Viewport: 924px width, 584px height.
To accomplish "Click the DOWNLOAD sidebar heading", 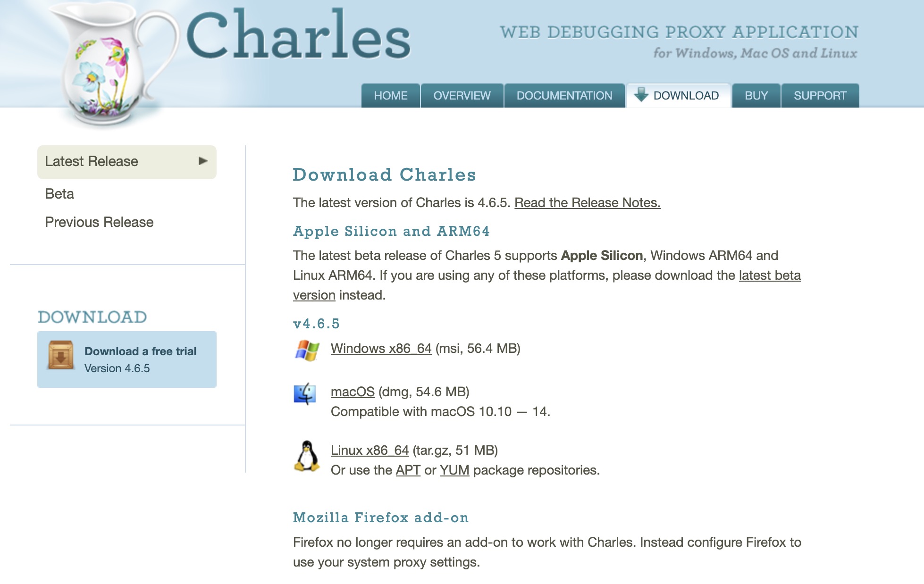I will coord(92,317).
